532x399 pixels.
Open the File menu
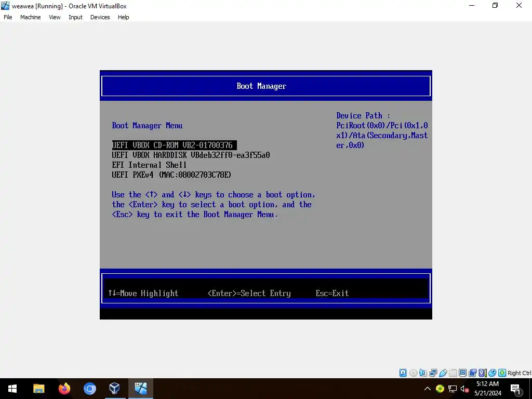(x=8, y=17)
